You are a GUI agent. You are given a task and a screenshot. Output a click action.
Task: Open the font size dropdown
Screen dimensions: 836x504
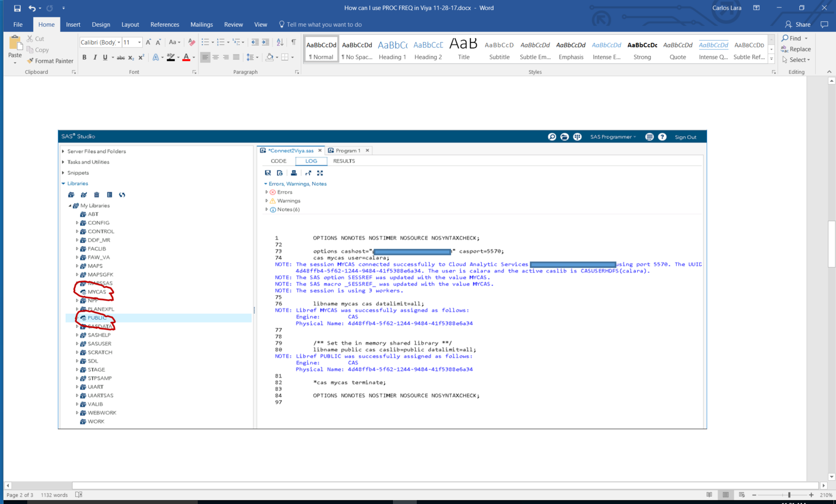pyautogui.click(x=139, y=42)
